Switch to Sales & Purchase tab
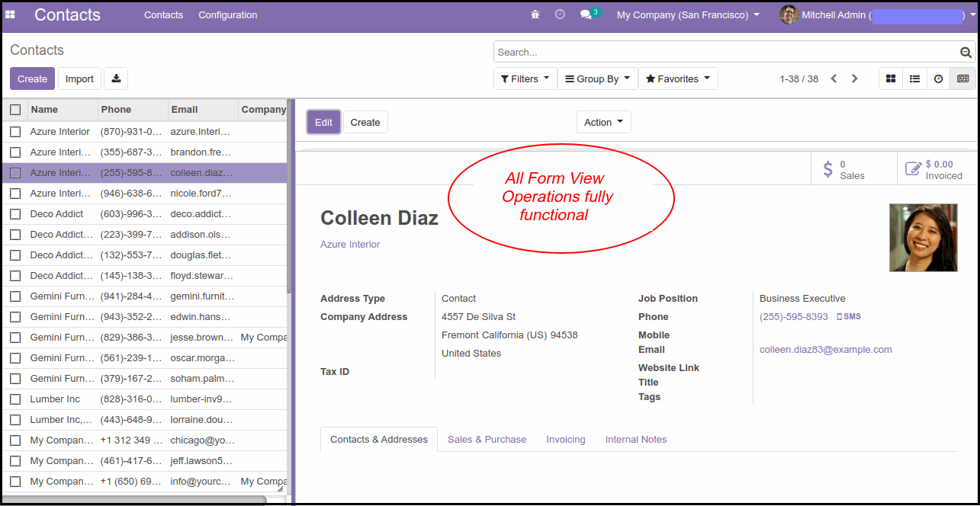This screenshot has height=506, width=980. coord(487,440)
